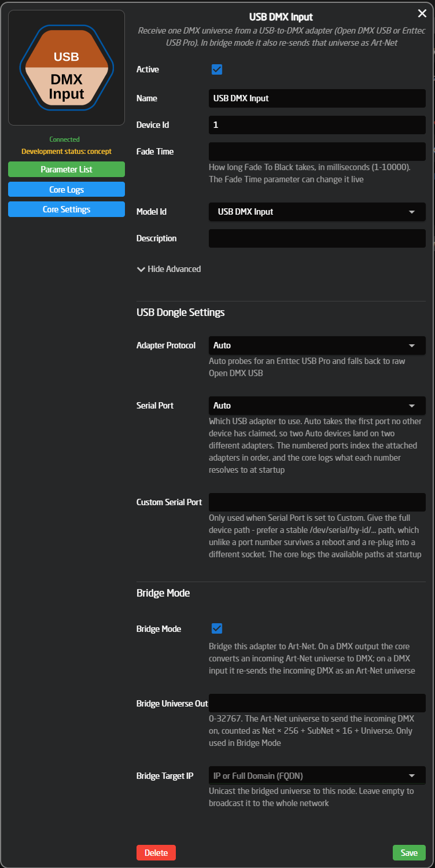This screenshot has width=435, height=868.
Task: Open Core Logs
Action: (x=67, y=190)
